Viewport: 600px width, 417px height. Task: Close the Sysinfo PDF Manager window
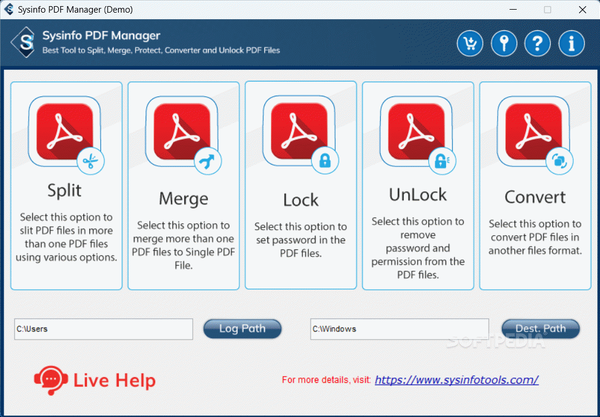point(582,10)
